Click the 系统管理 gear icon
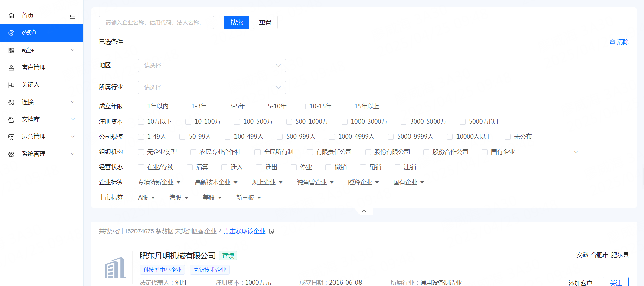The width and height of the screenshot is (644, 286). pos(11,154)
